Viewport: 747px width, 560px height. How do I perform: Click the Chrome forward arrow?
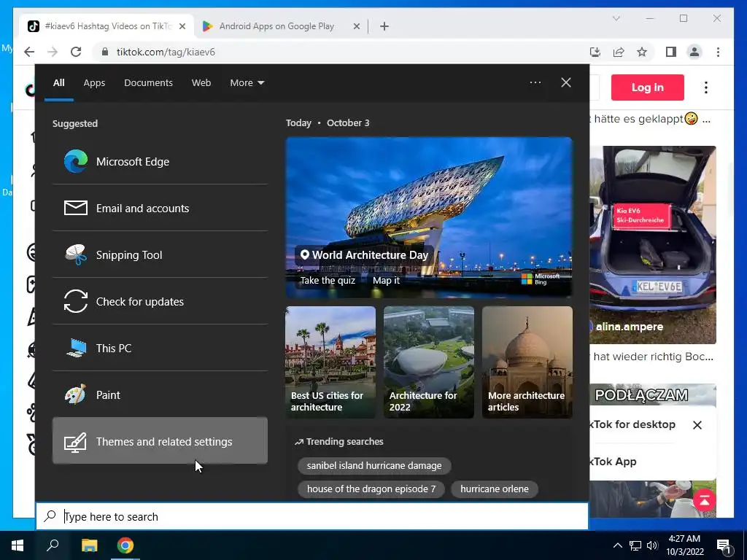(x=53, y=52)
